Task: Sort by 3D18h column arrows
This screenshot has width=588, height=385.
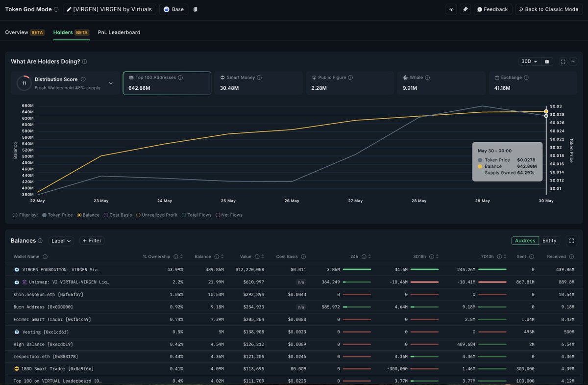Action: [x=437, y=257]
